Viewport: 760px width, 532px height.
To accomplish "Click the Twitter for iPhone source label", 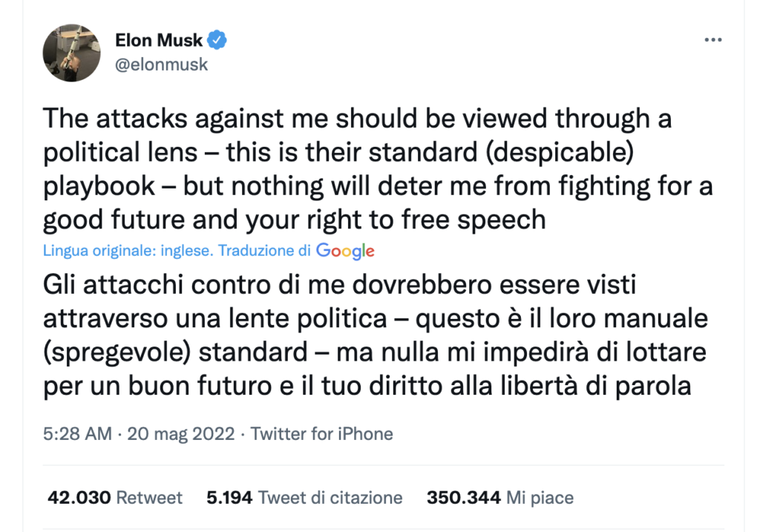I will point(321,434).
